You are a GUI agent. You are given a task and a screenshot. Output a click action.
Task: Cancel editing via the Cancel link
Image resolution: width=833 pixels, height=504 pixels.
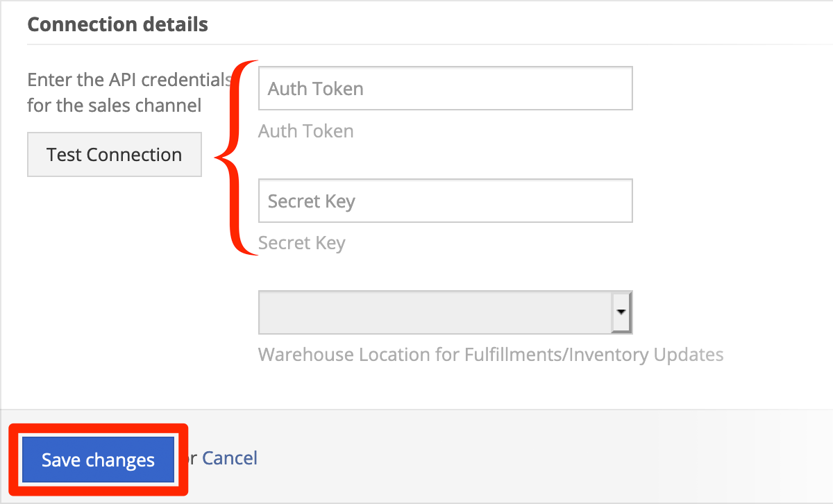pyautogui.click(x=230, y=458)
